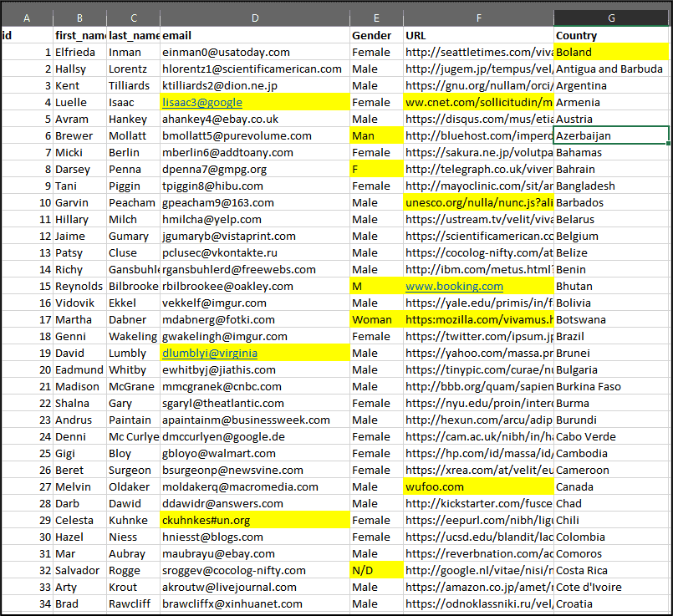Click the last_name header cell
Image resolution: width=673 pixels, height=616 pixels.
coord(134,36)
